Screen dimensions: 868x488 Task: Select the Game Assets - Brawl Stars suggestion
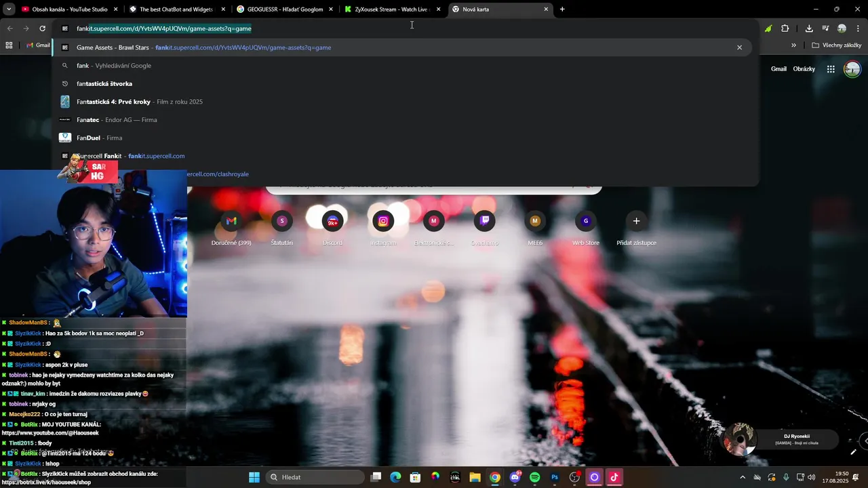[x=403, y=47]
